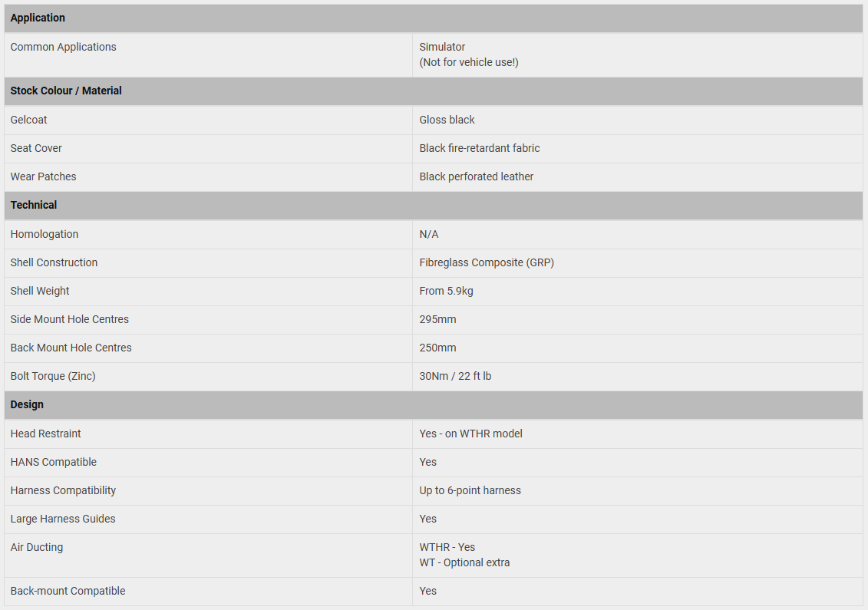Select the 295mm side mount value
The width and height of the screenshot is (868, 610).
(437, 319)
